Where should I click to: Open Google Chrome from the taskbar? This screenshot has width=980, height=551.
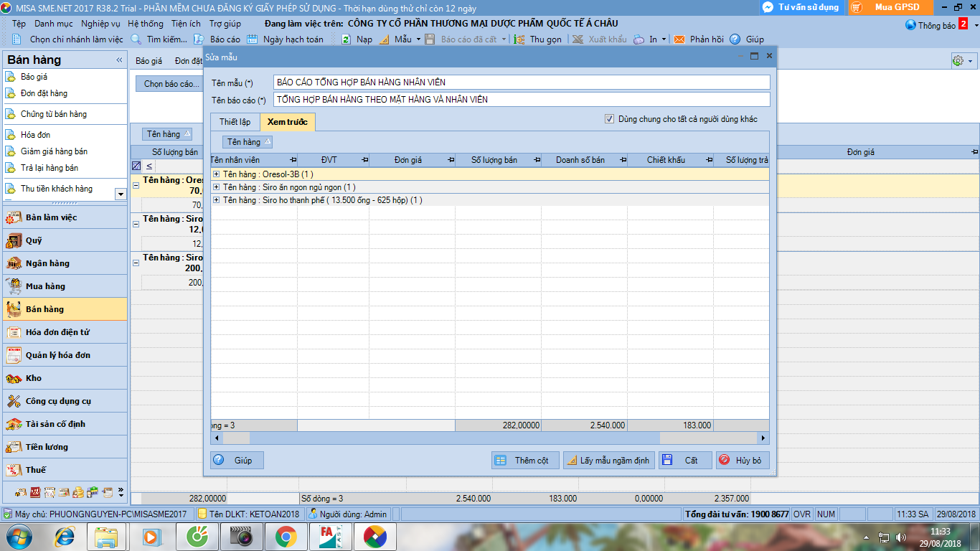(x=286, y=536)
